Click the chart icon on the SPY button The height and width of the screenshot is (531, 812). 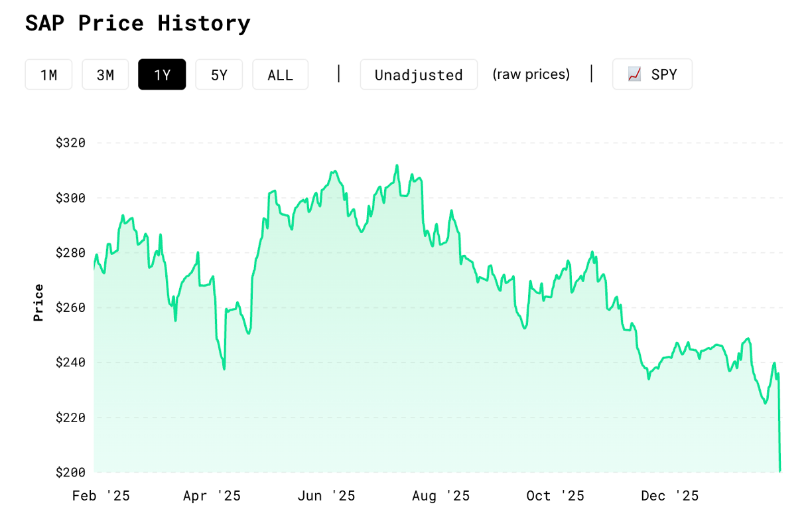[x=634, y=74]
